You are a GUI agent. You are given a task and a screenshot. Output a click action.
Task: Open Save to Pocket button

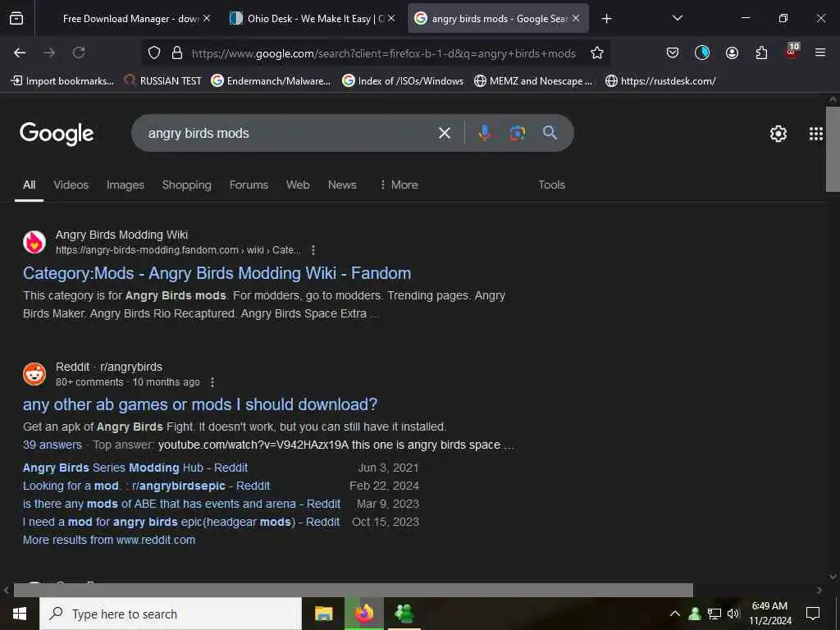pos(673,52)
